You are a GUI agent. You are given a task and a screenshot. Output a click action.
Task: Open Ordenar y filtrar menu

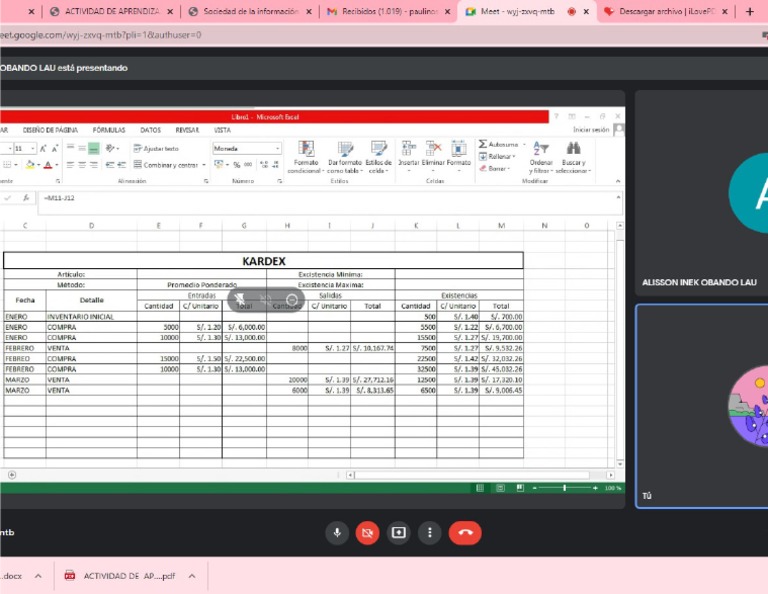[541, 157]
